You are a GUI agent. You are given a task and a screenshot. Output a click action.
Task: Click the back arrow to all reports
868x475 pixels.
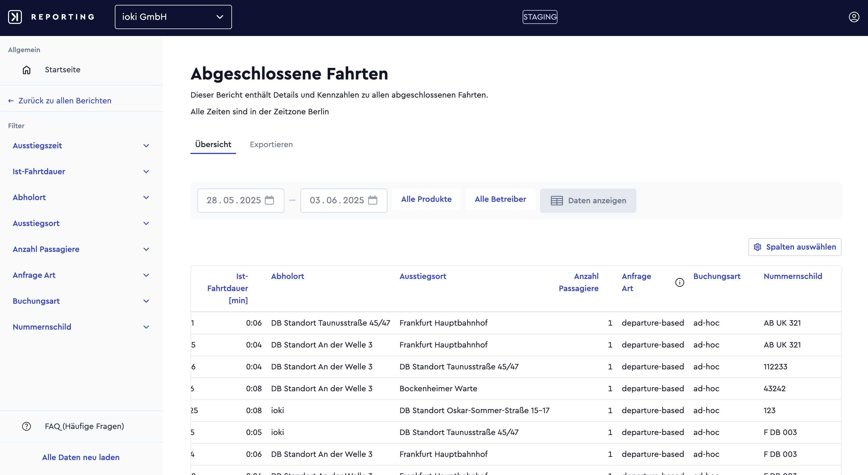[11, 101]
